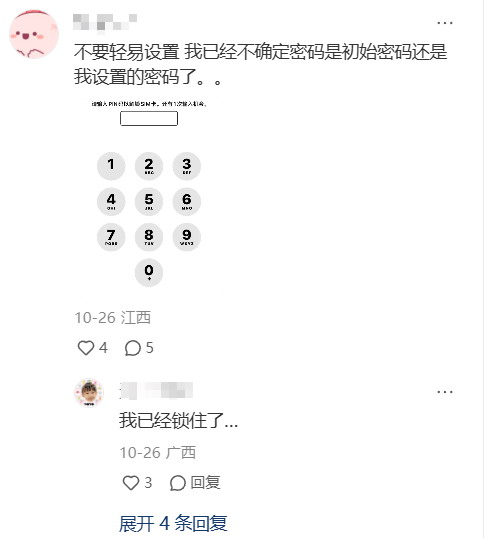Tap keypad digit 3 in the image
This screenshot has height=538, width=485.
tap(187, 166)
